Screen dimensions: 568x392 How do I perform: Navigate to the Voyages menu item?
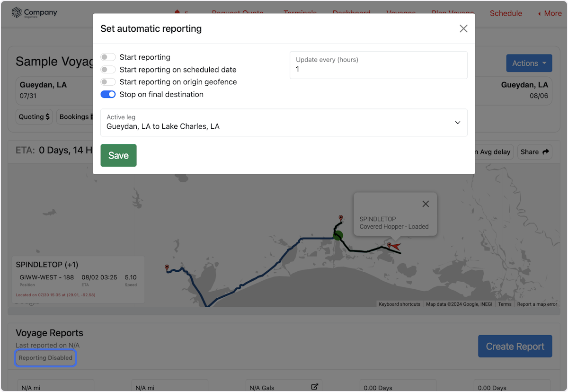pos(401,13)
